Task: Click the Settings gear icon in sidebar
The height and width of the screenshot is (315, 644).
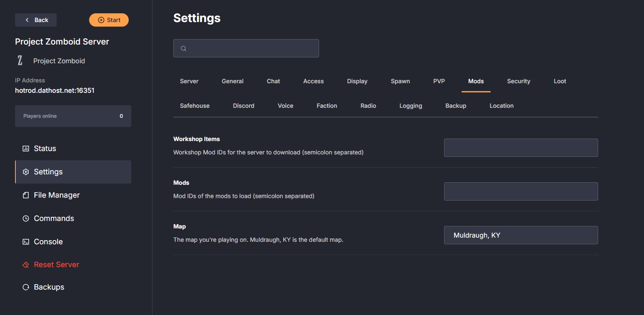Action: point(26,172)
